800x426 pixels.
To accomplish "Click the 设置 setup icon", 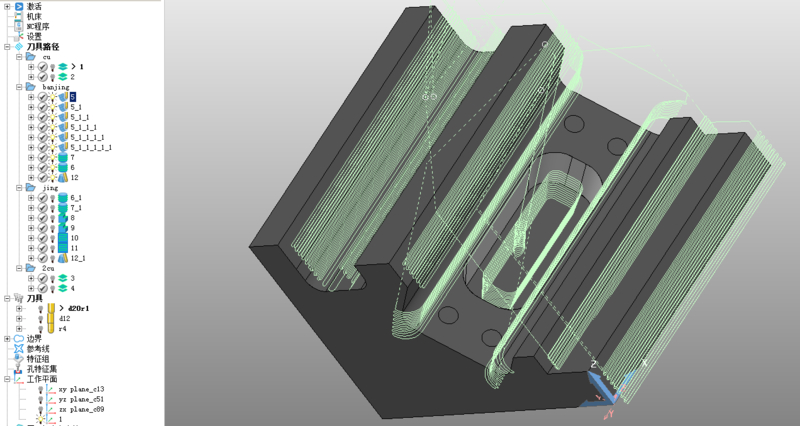I will coord(19,37).
